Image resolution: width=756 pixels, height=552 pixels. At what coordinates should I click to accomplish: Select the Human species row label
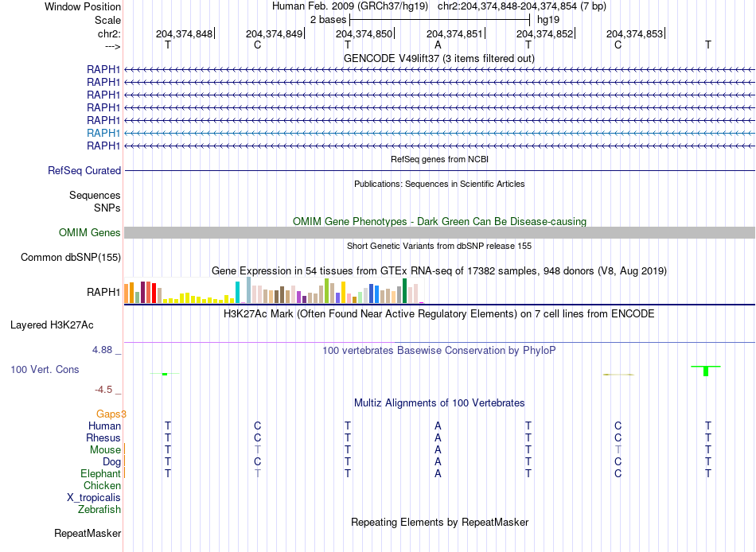(104, 426)
